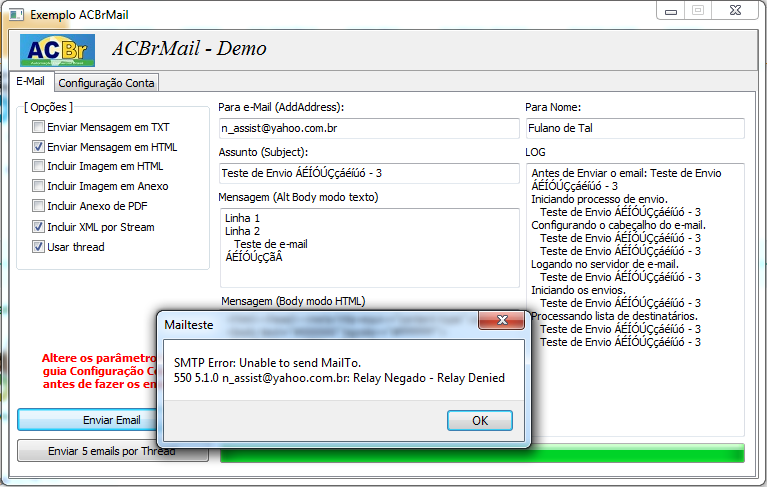This screenshot has height=487, width=767.
Task: Click into the Alt Body text message box
Action: coord(369,248)
